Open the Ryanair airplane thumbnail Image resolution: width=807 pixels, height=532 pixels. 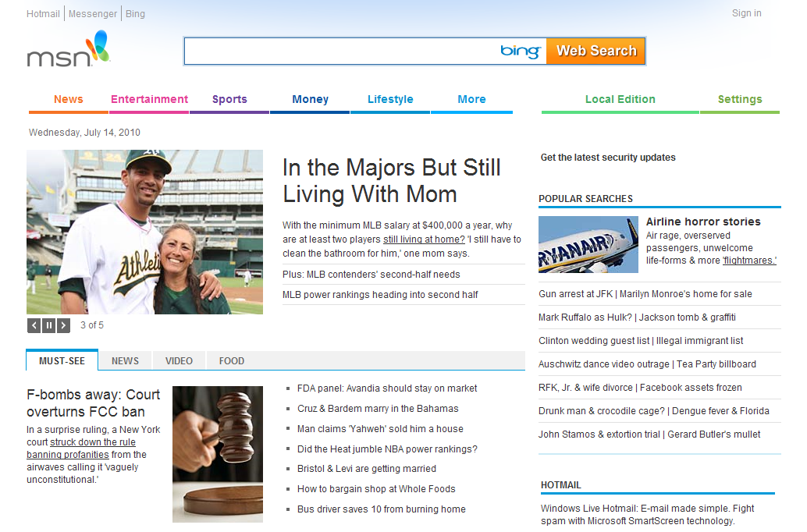pyautogui.click(x=588, y=245)
